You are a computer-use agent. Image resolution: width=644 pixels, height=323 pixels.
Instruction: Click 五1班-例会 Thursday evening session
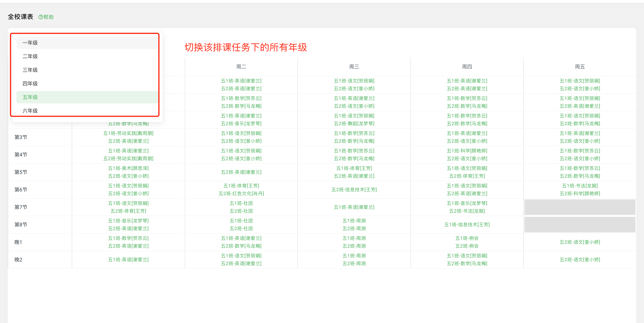(467, 238)
